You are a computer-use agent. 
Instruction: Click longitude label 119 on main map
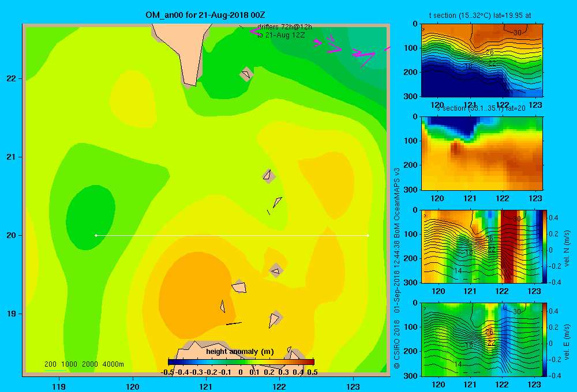tap(59, 386)
